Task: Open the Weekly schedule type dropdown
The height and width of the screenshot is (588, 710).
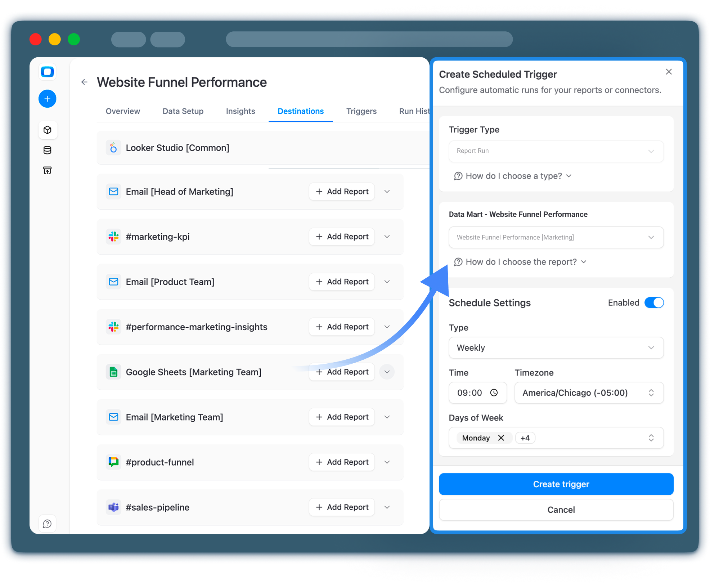Action: [556, 347]
